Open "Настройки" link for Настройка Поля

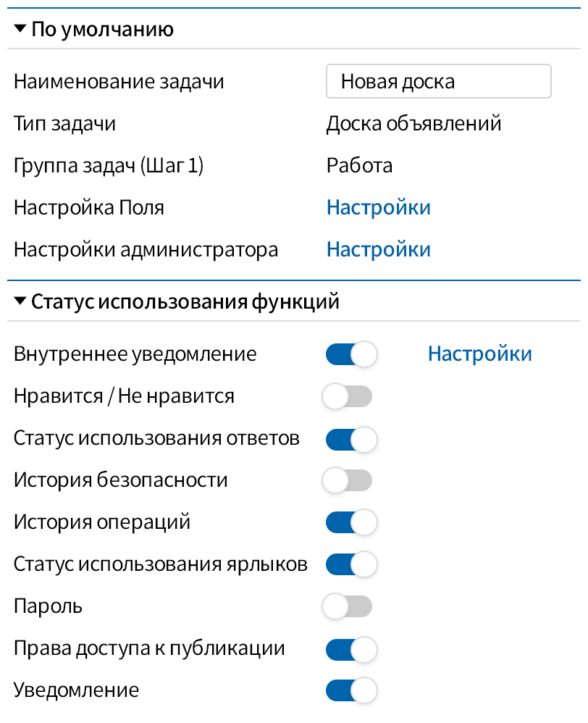(x=378, y=208)
